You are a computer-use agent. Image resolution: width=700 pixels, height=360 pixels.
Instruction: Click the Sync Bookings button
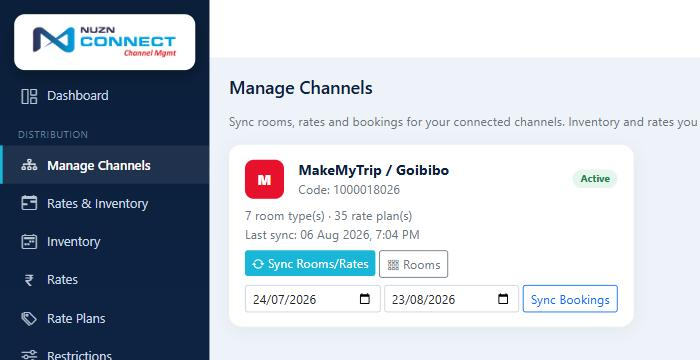[570, 299]
